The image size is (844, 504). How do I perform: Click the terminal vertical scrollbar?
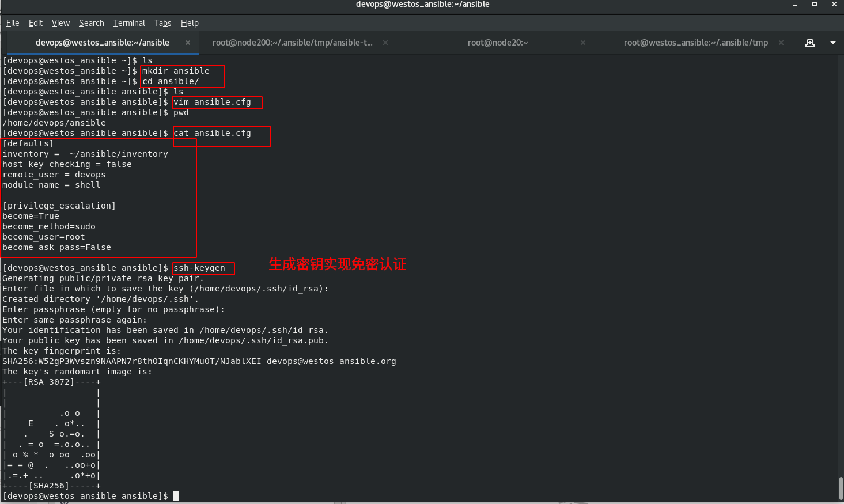click(x=841, y=488)
